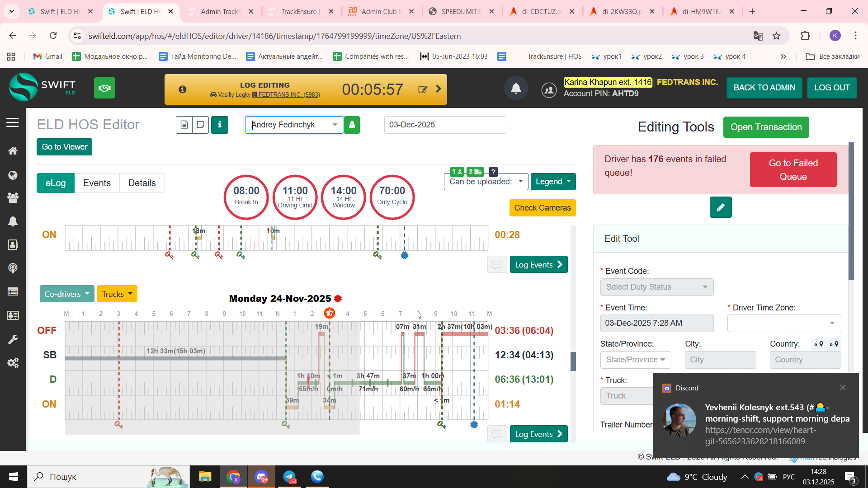
Task: Expand the Co-drivers dropdown
Action: click(x=67, y=294)
